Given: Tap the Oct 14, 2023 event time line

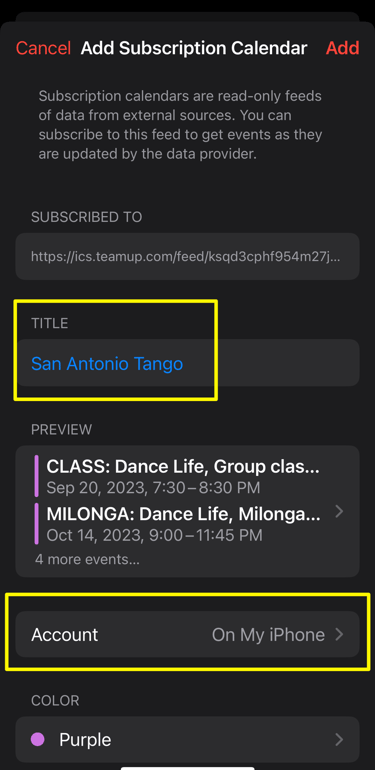Looking at the screenshot, I should [155, 535].
